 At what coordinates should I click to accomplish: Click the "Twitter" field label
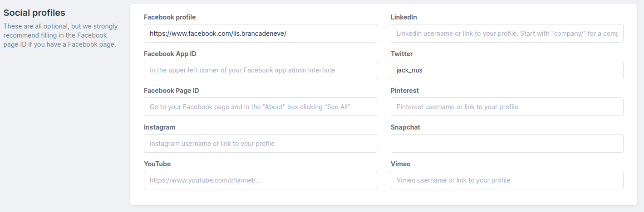402,54
